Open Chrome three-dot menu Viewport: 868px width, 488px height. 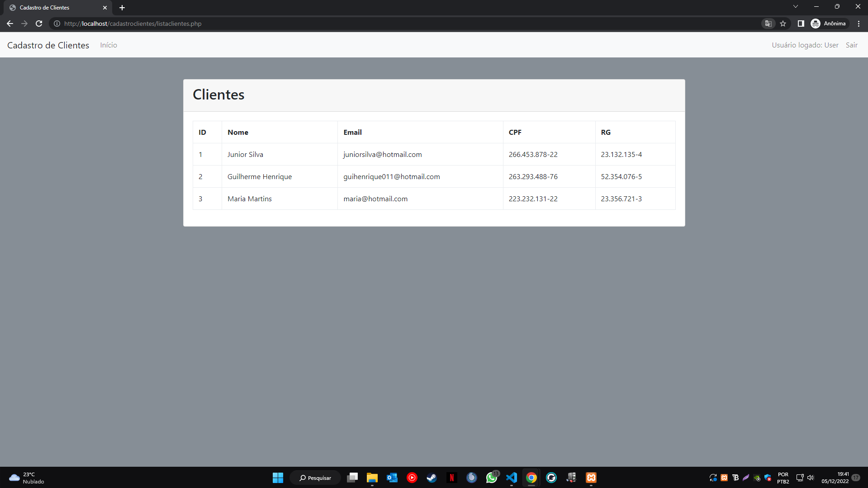coord(859,24)
